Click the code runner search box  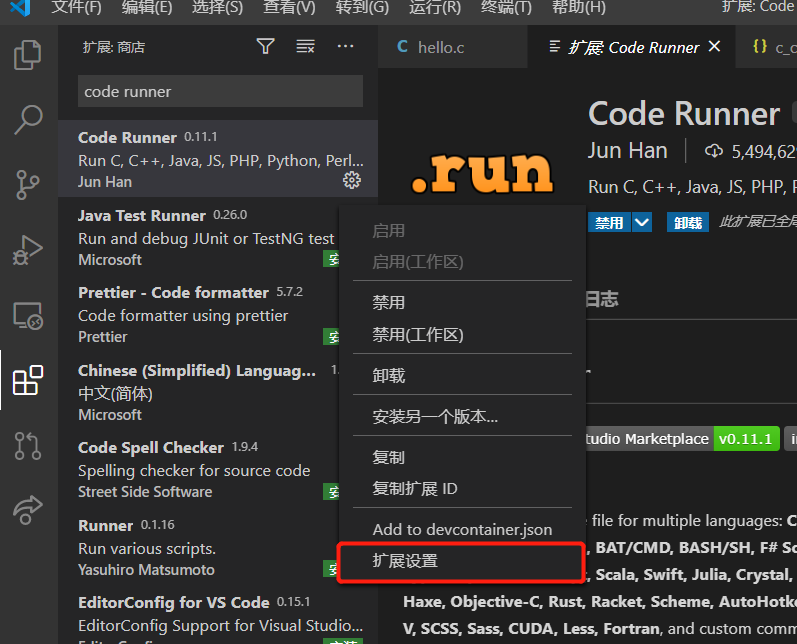[220, 91]
